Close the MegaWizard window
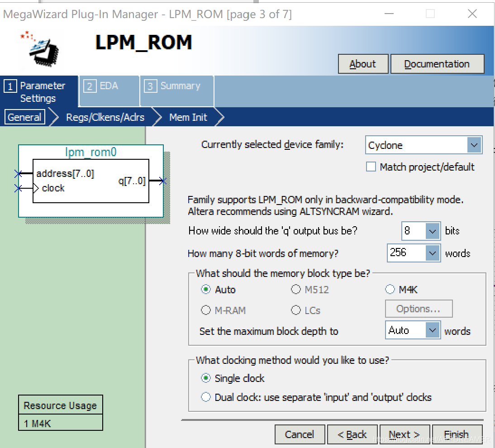Viewport: 495px width, 448px height. (472, 14)
